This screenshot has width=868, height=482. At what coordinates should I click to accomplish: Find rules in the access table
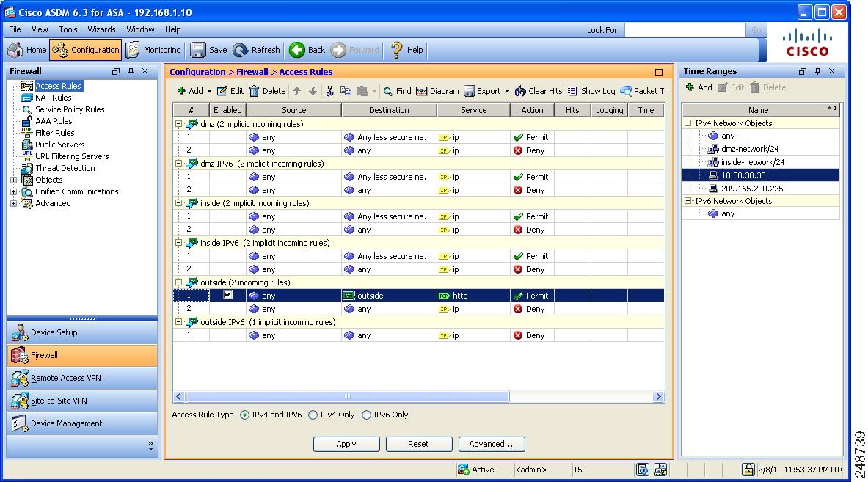(398, 91)
